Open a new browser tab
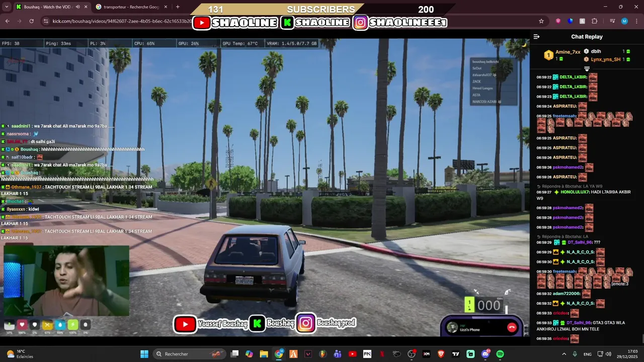The height and width of the screenshot is (362, 644). [178, 7]
